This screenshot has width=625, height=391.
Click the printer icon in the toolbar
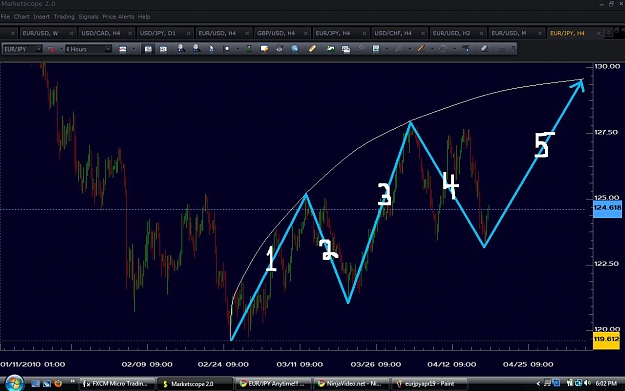tap(279, 49)
